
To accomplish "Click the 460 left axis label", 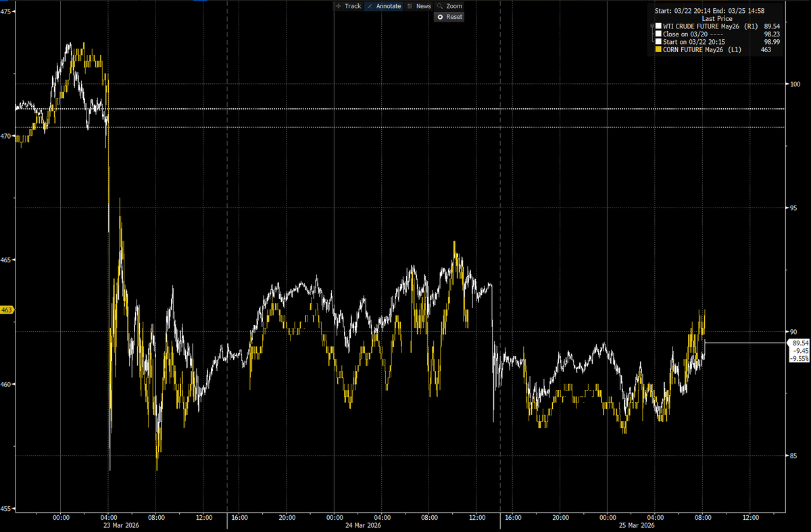I will click(7, 385).
